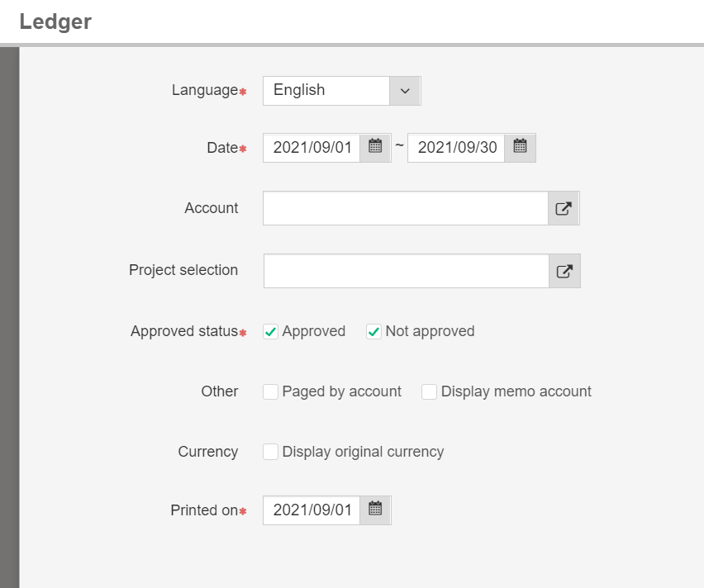Viewport: 704px width, 588px height.
Task: Enable Paged by account option
Action: pos(270,392)
